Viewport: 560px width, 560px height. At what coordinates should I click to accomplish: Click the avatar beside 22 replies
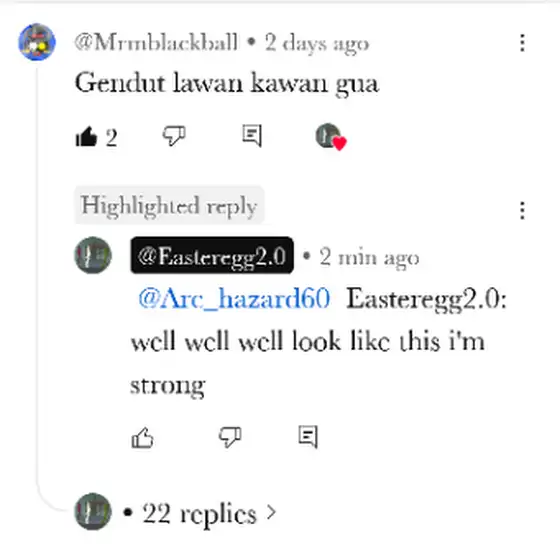click(93, 511)
